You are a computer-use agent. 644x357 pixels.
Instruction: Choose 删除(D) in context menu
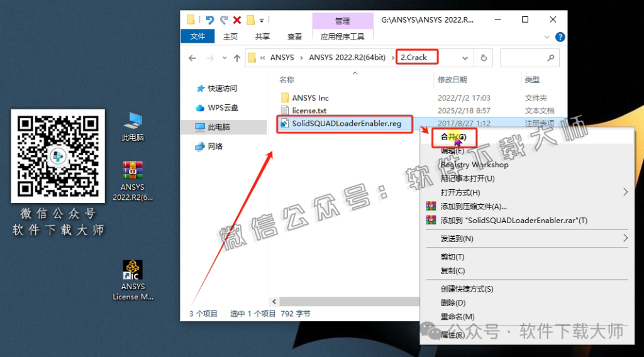pos(453,303)
